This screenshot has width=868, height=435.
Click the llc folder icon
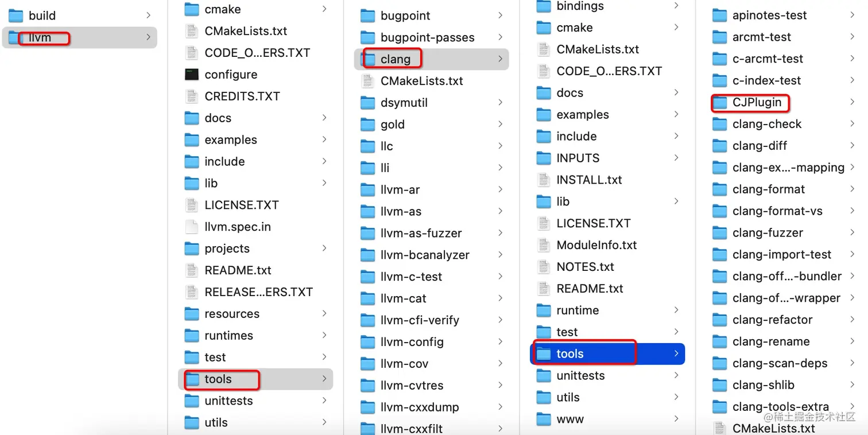pos(367,146)
